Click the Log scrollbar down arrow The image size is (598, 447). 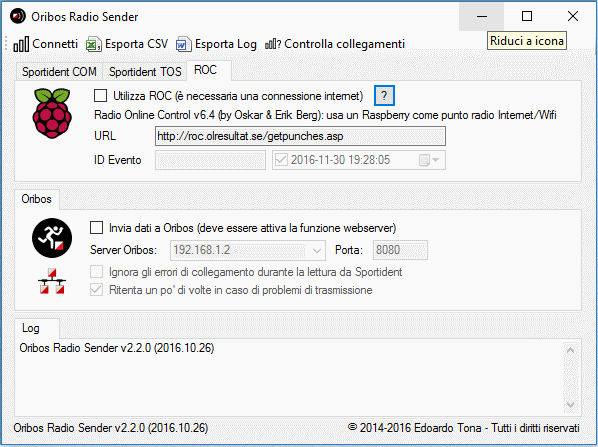click(x=571, y=405)
